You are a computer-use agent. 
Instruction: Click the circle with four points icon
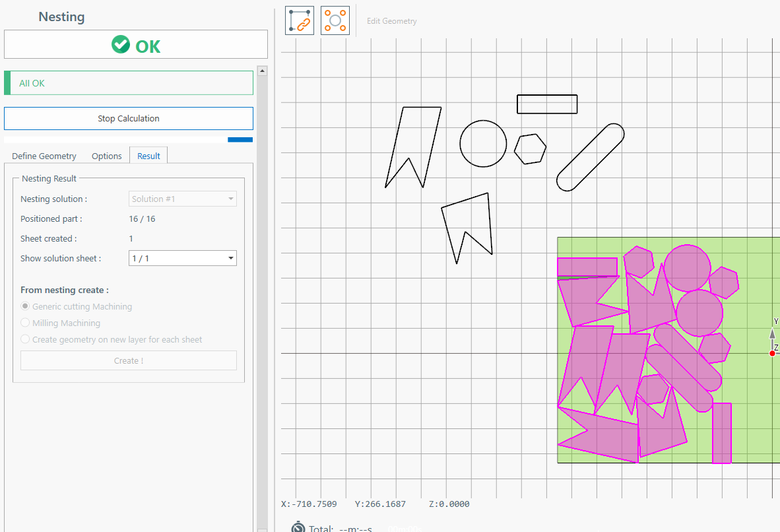point(335,20)
